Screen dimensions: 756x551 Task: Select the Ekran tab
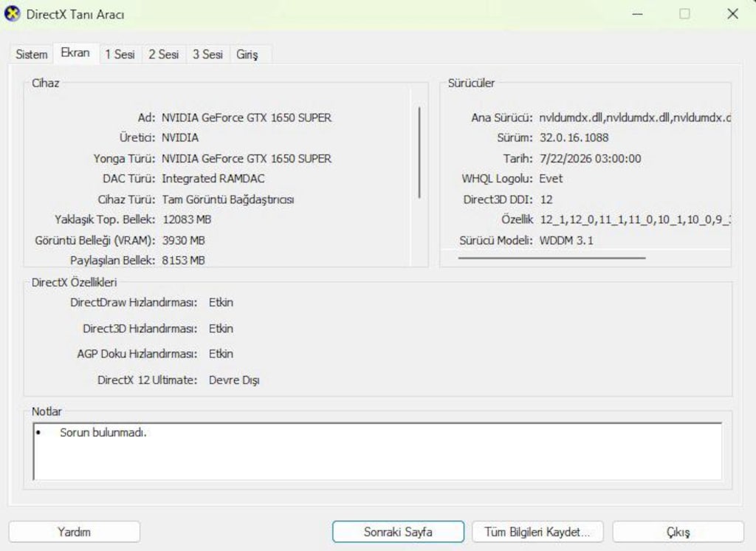click(75, 53)
